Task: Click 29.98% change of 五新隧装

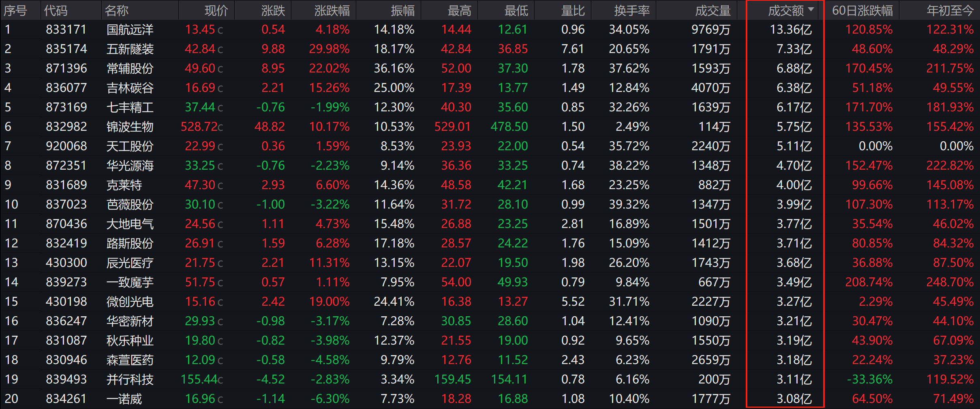Action: pos(329,49)
